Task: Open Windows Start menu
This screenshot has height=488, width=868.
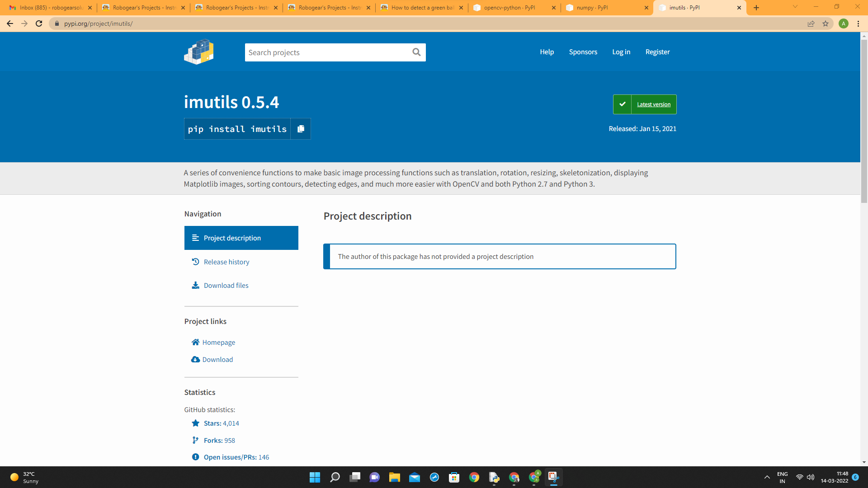Action: coord(315,477)
